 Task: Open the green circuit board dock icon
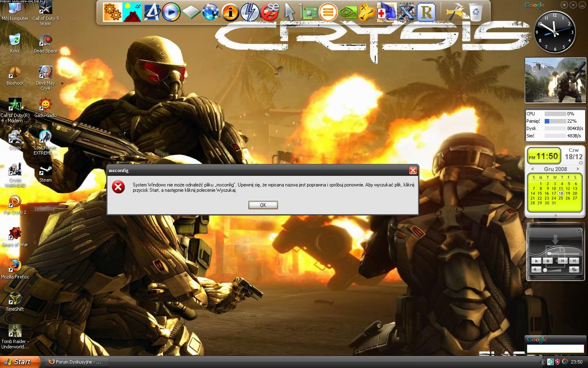click(309, 12)
